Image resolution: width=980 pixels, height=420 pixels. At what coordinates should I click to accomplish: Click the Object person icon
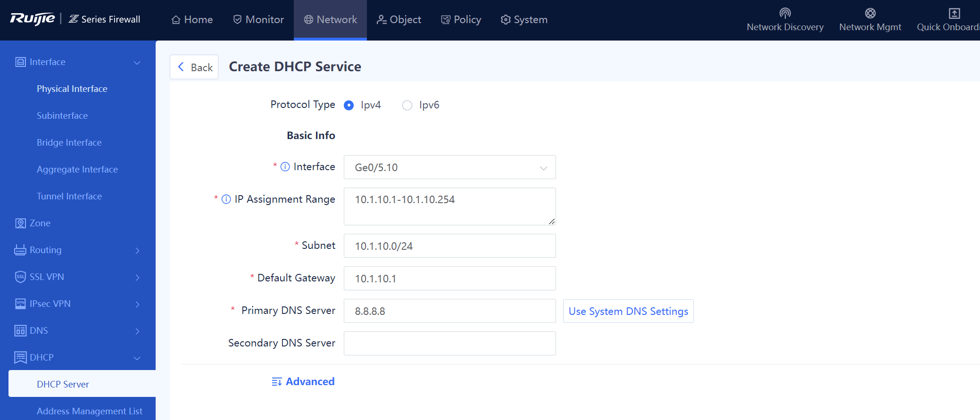[382, 19]
